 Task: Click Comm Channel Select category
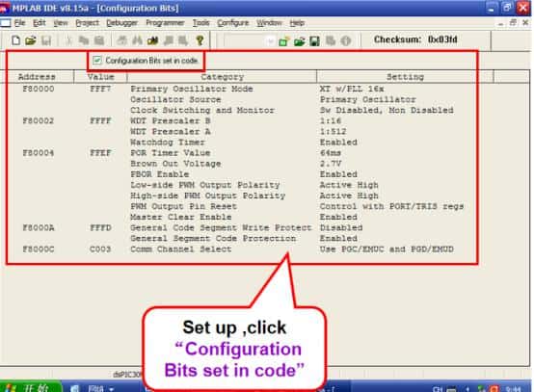181,249
